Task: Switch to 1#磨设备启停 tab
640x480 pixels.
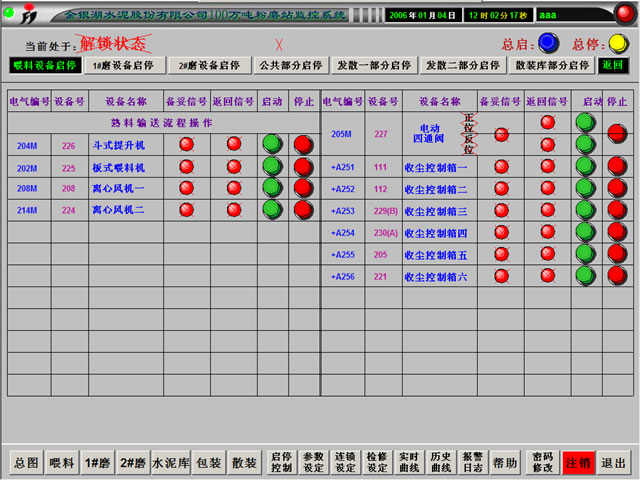Action: (x=123, y=65)
